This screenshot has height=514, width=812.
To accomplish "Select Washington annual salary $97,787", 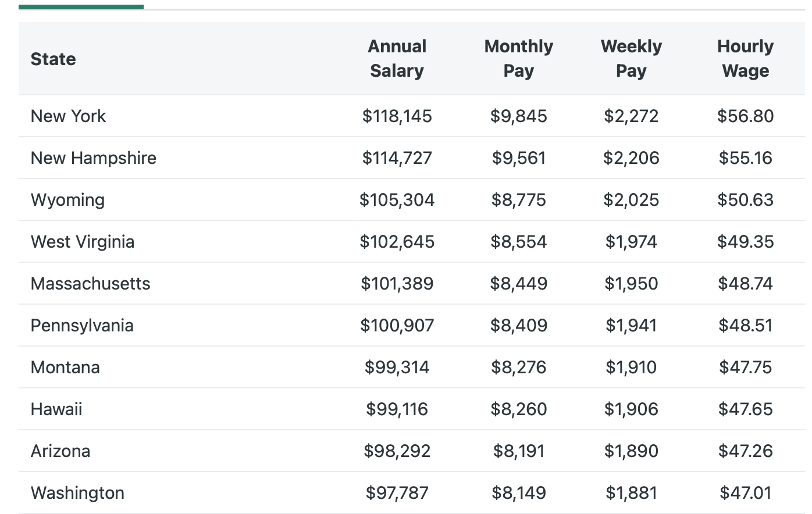I will pyautogui.click(x=397, y=492).
